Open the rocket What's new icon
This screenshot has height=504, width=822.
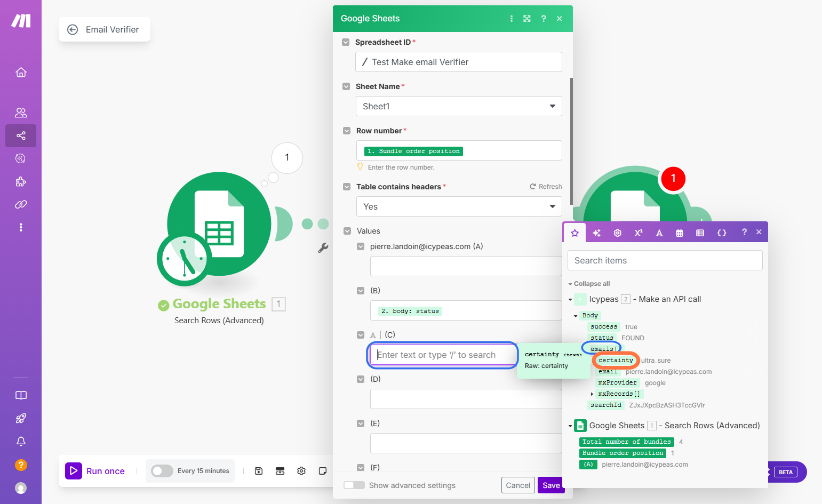coord(21,419)
